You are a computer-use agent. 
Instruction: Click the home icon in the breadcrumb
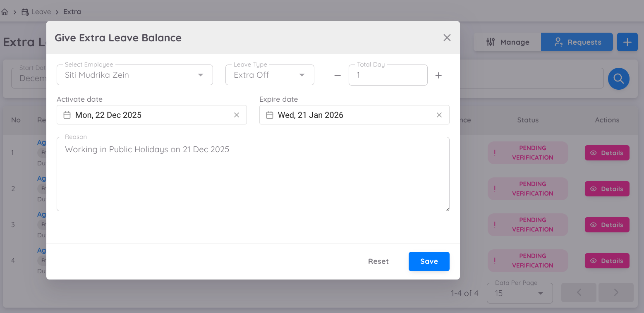[x=5, y=12]
